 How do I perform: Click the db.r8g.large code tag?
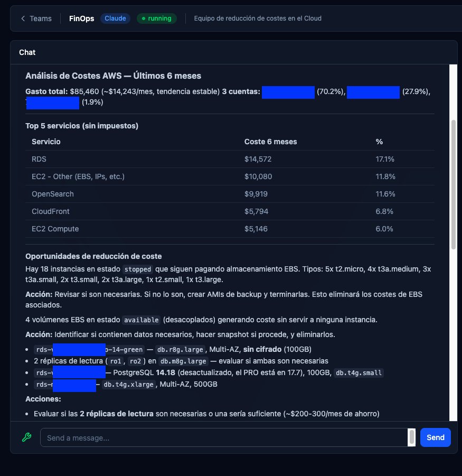point(180,349)
